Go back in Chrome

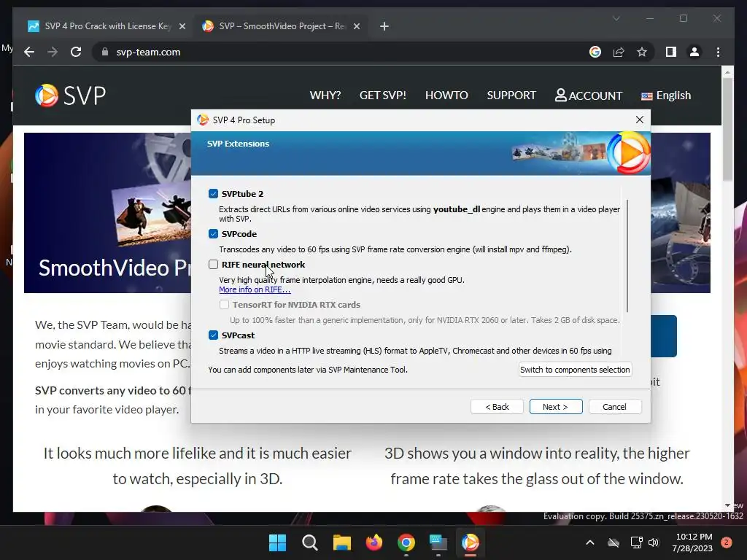(29, 52)
